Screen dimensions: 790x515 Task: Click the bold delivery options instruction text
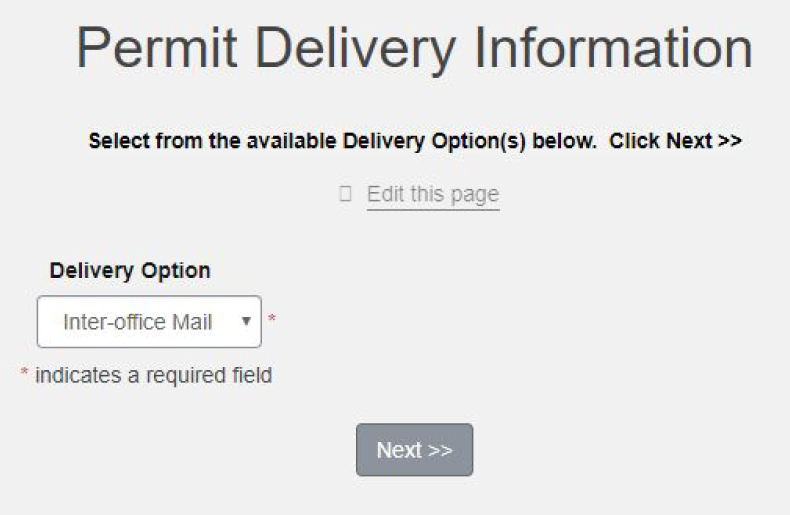(414, 141)
